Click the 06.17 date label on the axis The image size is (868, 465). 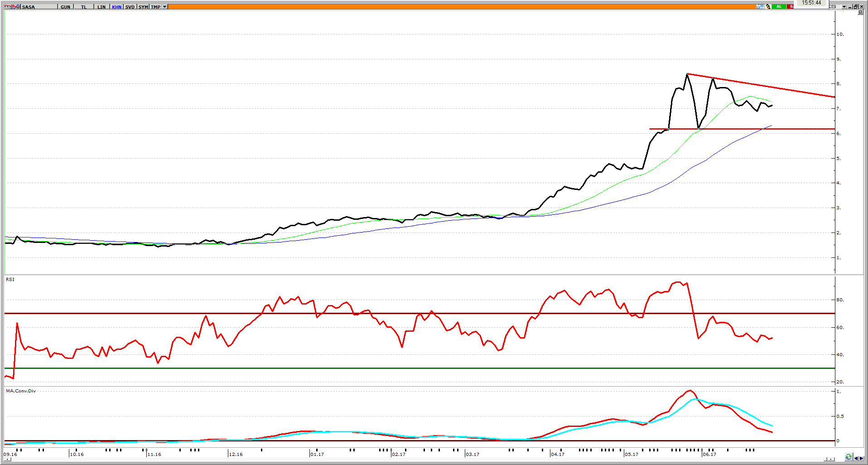click(709, 454)
